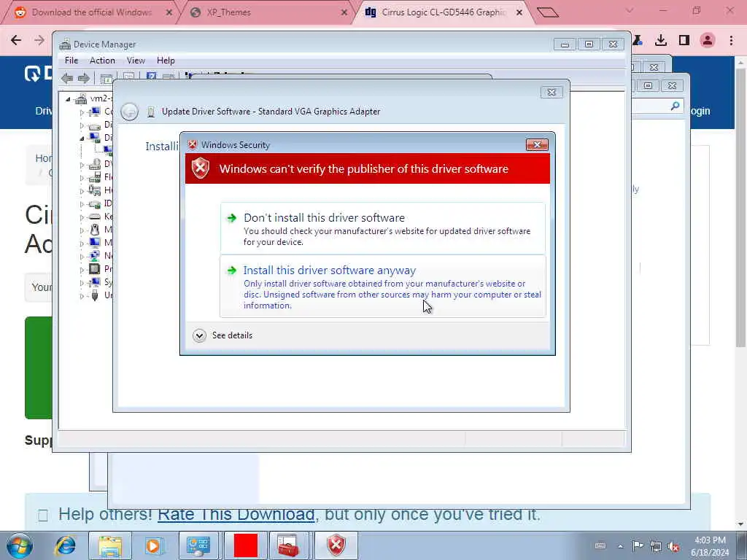The width and height of the screenshot is (747, 560).
Task: Expand the Computer category node
Action: click(82, 112)
